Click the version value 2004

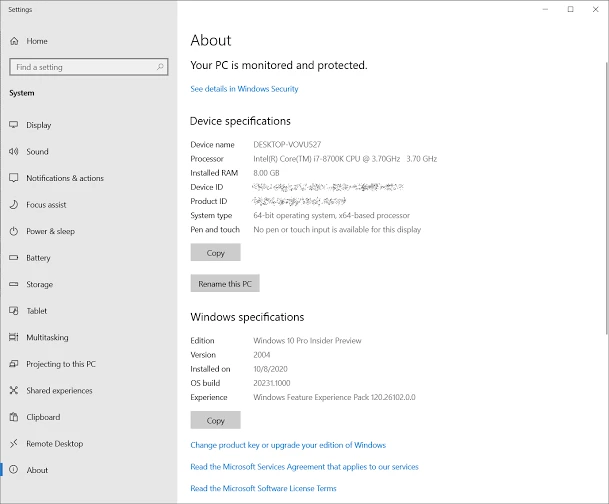(261, 355)
